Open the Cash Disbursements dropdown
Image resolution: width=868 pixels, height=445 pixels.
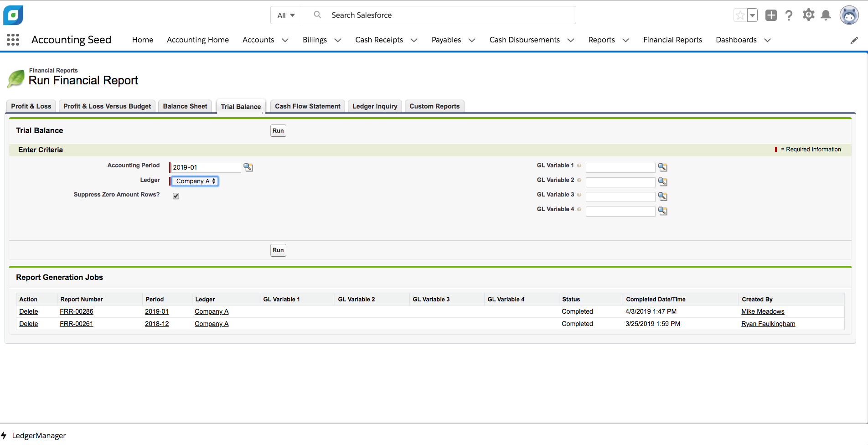point(570,40)
